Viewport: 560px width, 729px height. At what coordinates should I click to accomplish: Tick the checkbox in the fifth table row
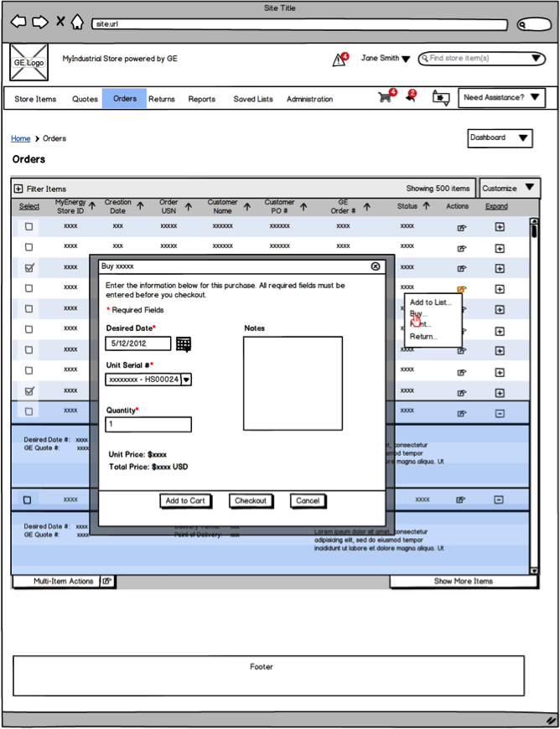29,308
